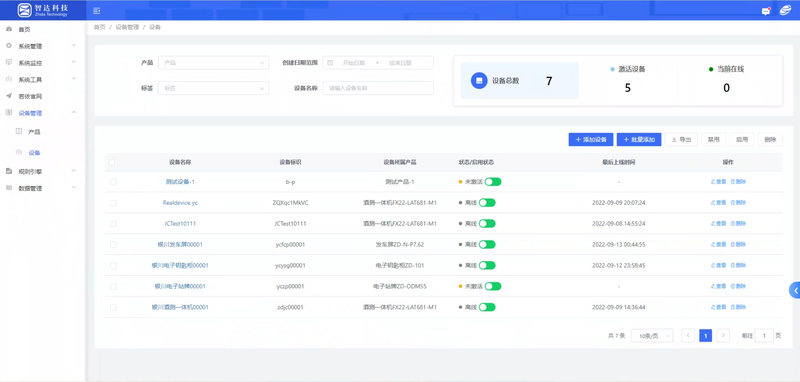Image resolution: width=800 pixels, height=382 pixels.
Task: Click the 查看 icon for JCTest10111
Action: pos(713,223)
